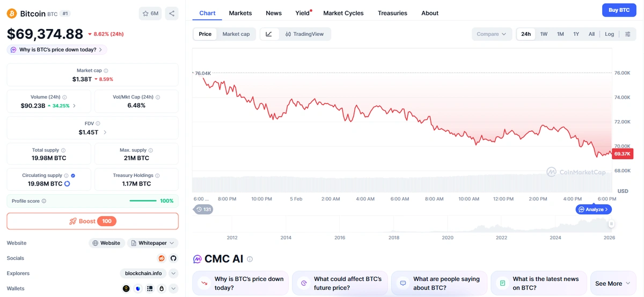Grab the timeline range slider handle
This screenshot has width=644, height=297.
click(x=611, y=224)
